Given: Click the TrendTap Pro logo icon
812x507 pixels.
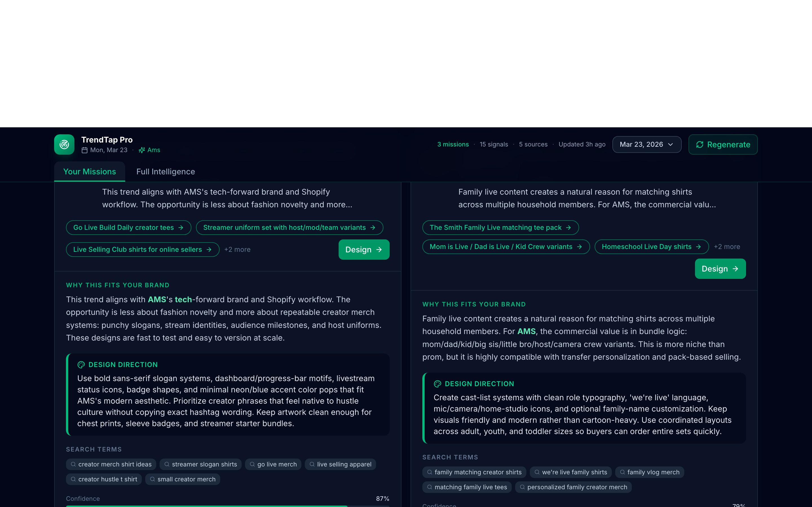Looking at the screenshot, I should coord(64,144).
